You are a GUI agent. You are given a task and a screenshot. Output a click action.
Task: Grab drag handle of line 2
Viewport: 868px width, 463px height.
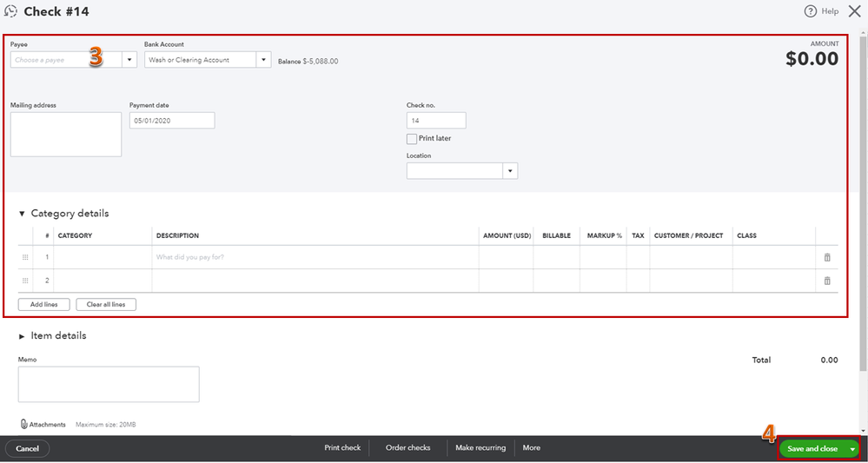click(25, 281)
